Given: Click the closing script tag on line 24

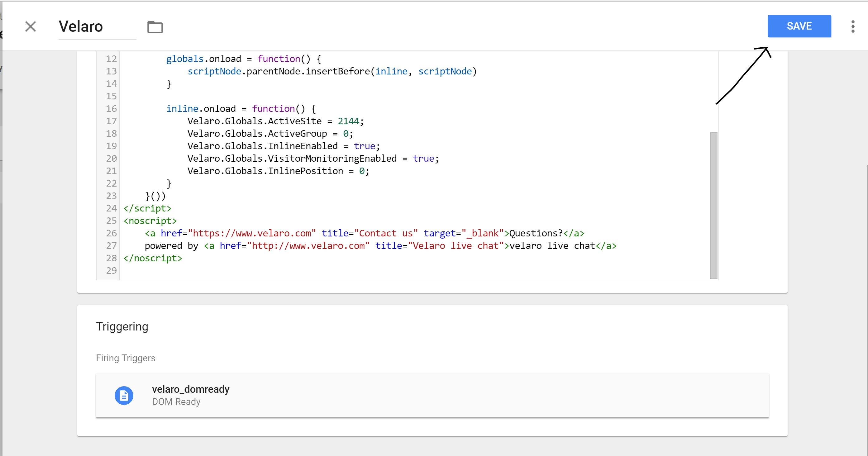Looking at the screenshot, I should [x=147, y=208].
